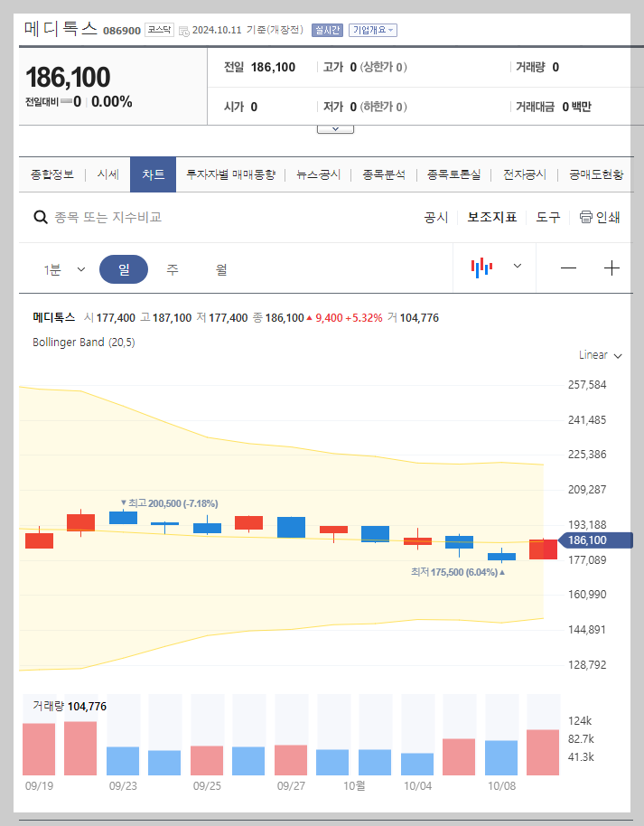Click the 거래량 104,776 label
The image size is (644, 826).
[70, 706]
